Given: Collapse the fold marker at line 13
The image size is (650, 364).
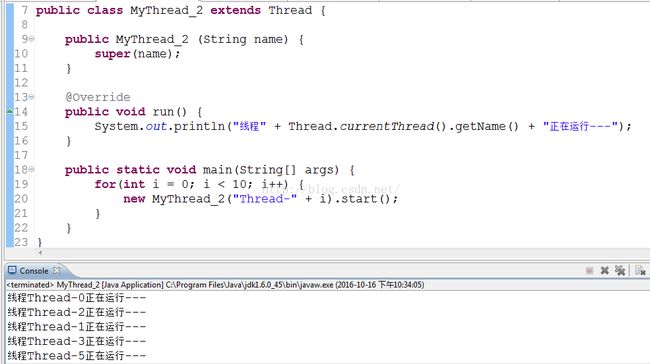Looking at the screenshot, I should click(x=32, y=97).
